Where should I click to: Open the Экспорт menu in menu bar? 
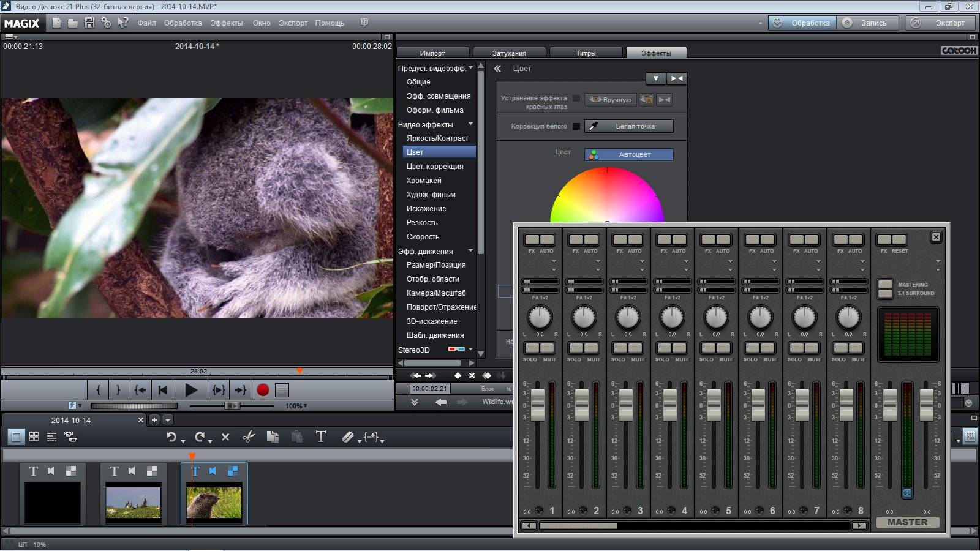293,23
